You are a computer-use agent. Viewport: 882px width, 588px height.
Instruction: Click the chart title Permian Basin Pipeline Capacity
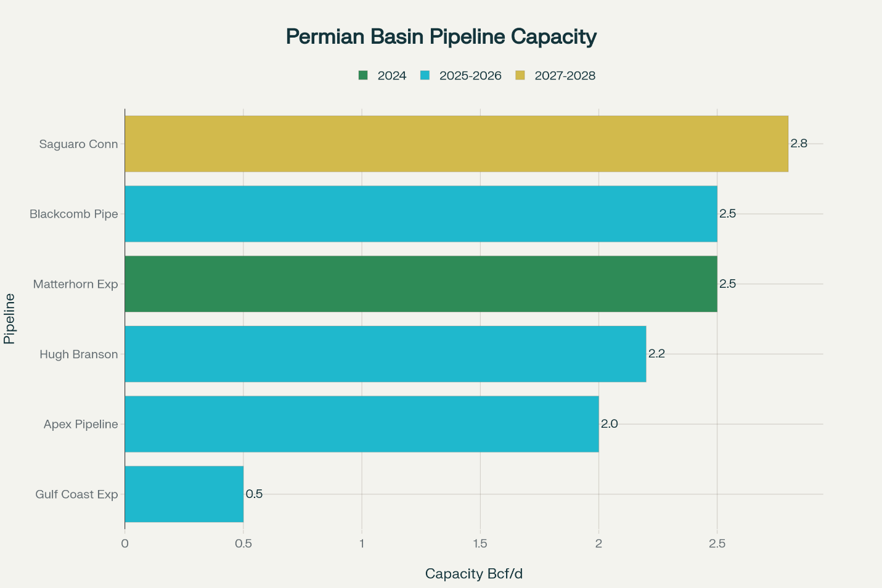[441, 37]
